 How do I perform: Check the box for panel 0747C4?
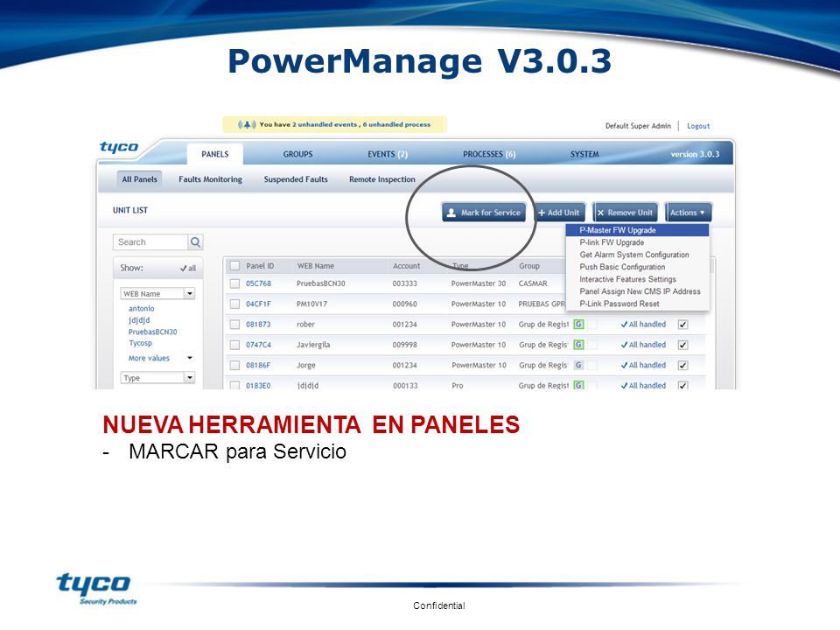pyautogui.click(x=234, y=345)
